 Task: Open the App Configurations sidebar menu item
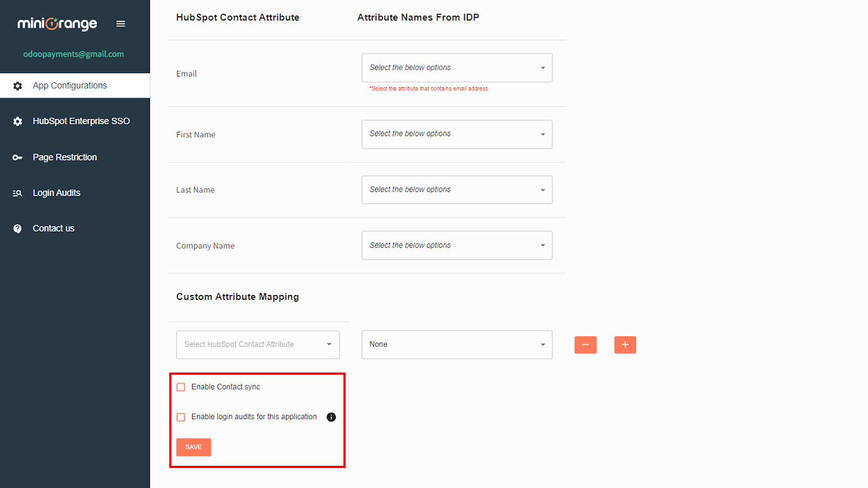click(69, 86)
